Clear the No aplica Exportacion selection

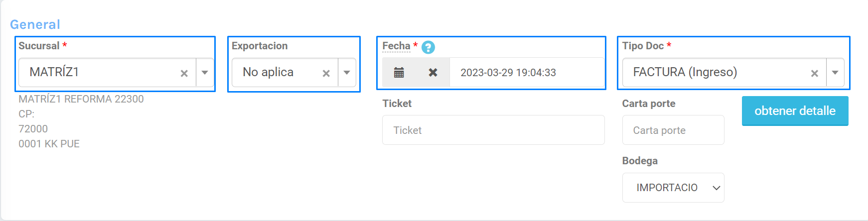[x=326, y=73]
